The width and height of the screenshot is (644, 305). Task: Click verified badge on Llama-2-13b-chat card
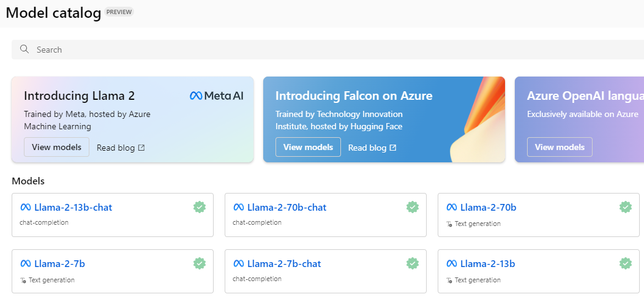[x=200, y=207]
